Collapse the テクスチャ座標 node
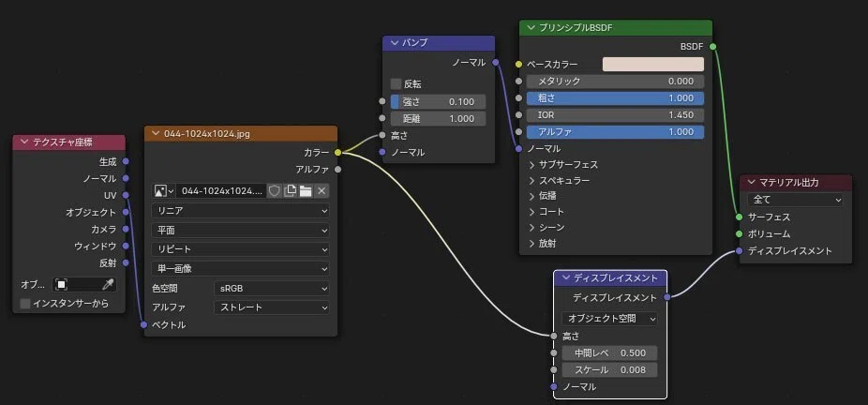Screen dimensions: 868x405 23,142
